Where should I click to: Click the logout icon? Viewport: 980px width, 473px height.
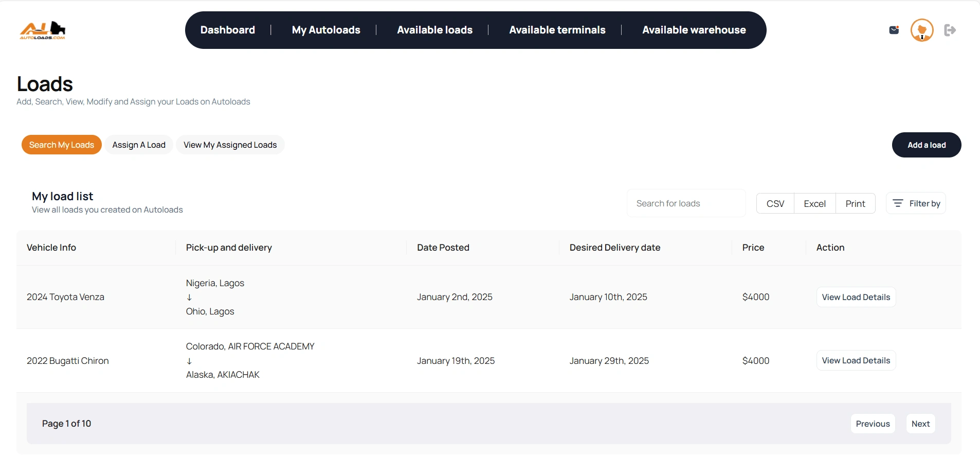950,30
